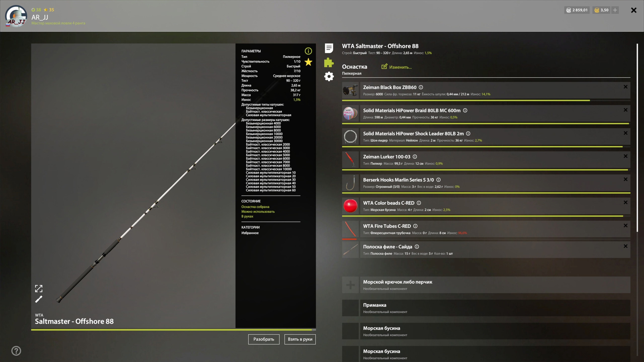The height and width of the screenshot is (362, 644).
Task: Click the gold coins balance 3,50
Action: pyautogui.click(x=601, y=10)
